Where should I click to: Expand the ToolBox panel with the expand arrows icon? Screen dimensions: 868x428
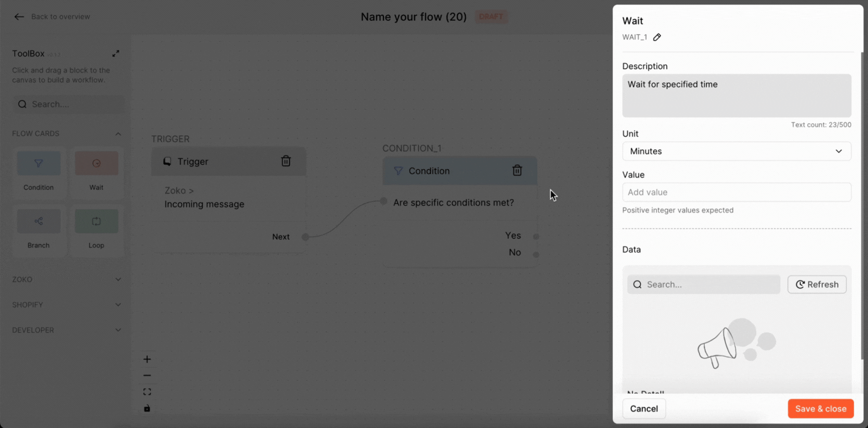click(x=116, y=54)
